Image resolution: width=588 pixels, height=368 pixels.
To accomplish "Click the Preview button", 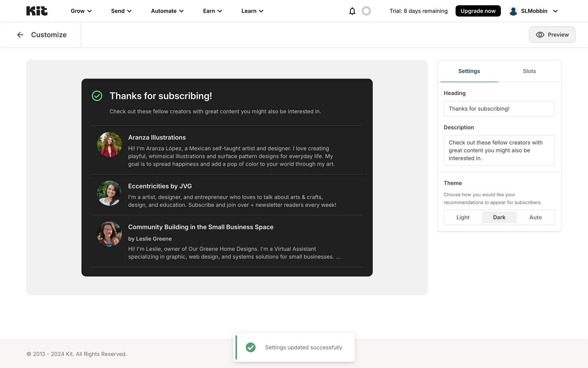I will click(552, 35).
